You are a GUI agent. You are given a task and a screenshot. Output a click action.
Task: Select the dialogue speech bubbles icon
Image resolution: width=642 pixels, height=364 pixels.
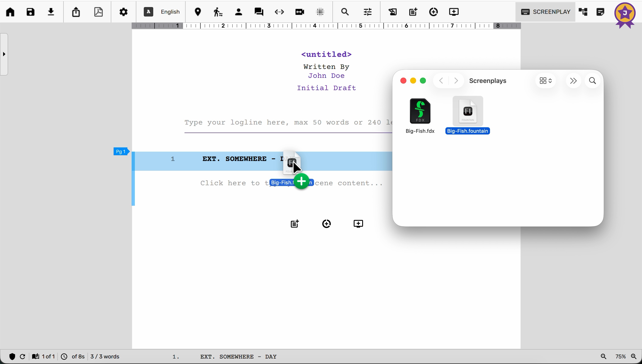click(259, 12)
